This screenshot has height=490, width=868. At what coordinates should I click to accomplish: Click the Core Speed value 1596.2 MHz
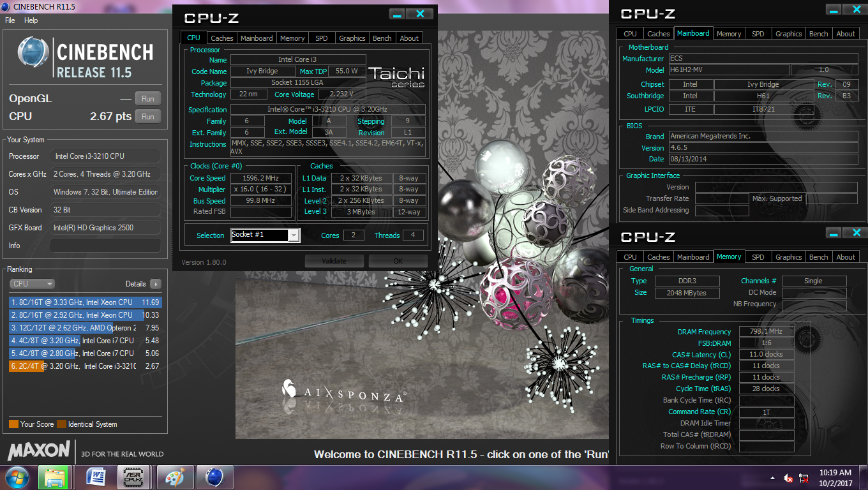[260, 178]
